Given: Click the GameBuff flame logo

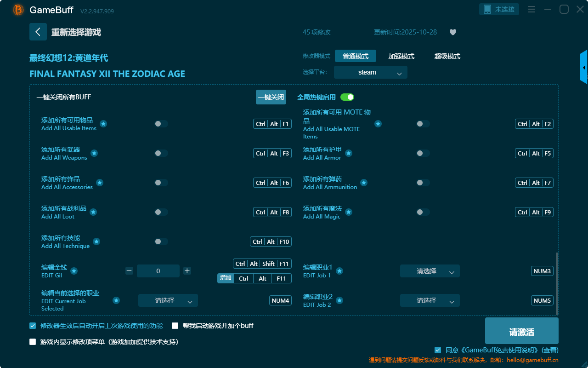Looking at the screenshot, I should [x=18, y=10].
